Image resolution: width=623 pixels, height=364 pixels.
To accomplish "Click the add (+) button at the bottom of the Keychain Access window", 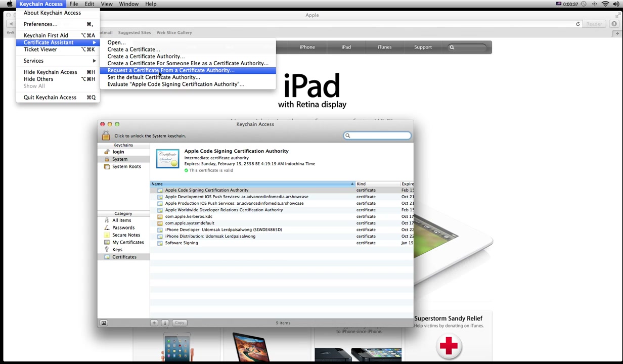I will point(154,323).
